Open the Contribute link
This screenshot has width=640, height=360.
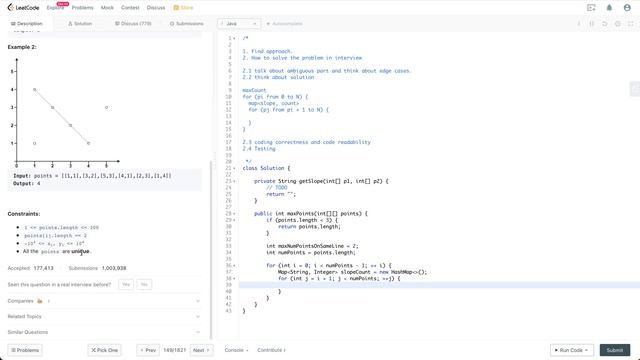[271, 350]
